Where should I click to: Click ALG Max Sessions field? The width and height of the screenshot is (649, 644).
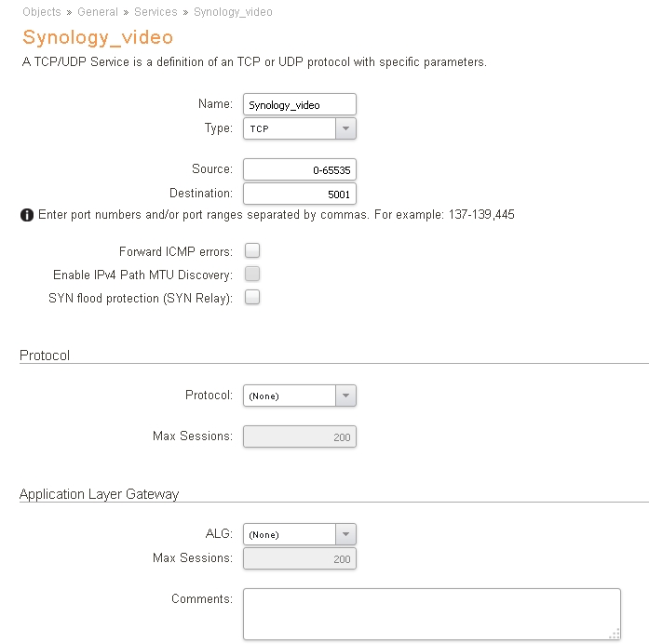pyautogui.click(x=300, y=558)
